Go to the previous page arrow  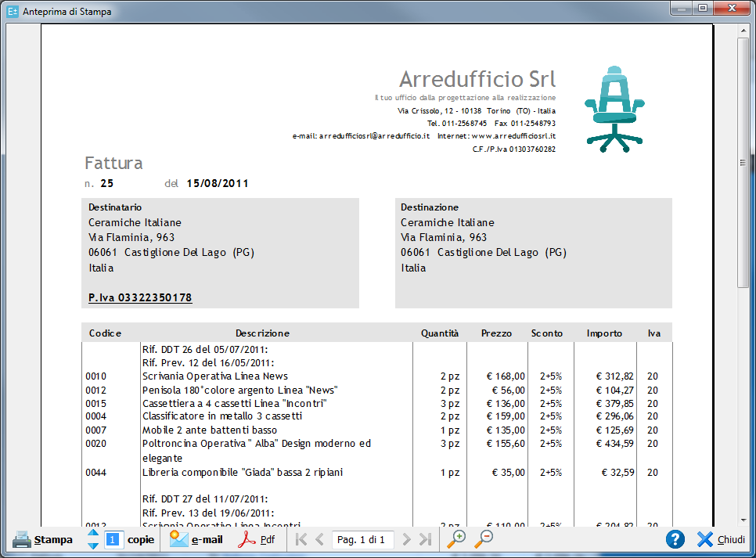coord(319,539)
